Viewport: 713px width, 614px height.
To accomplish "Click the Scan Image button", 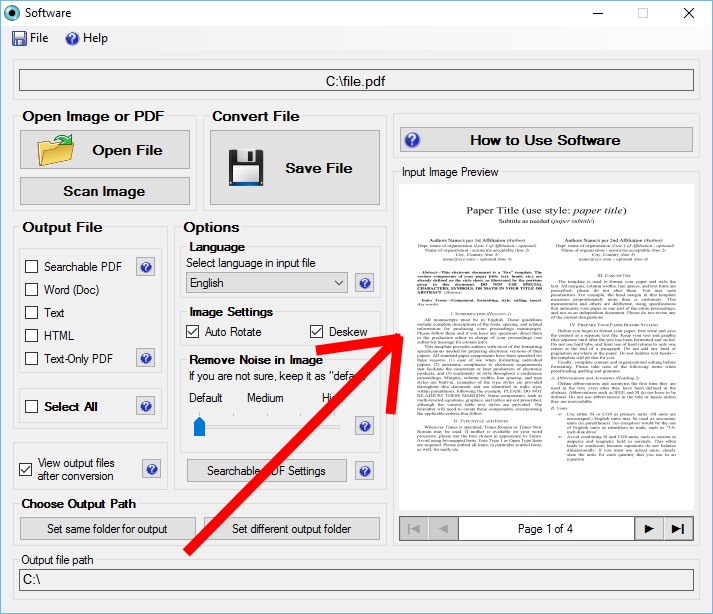I will pos(105,191).
